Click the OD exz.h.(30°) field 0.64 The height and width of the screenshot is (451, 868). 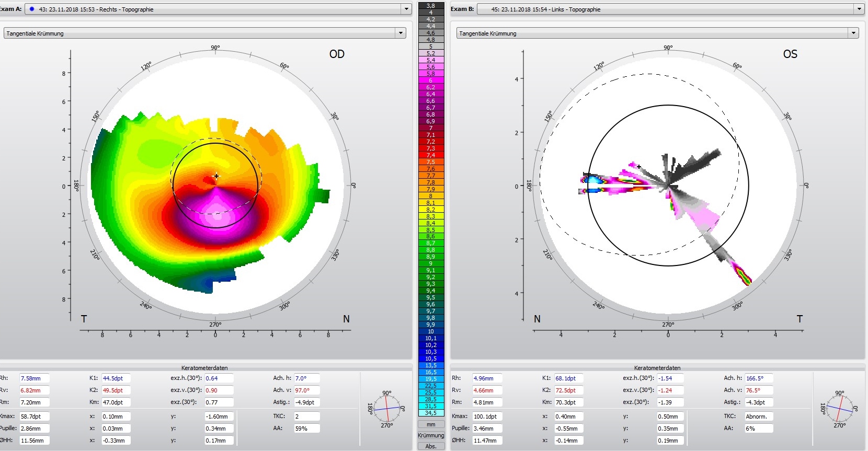[219, 378]
